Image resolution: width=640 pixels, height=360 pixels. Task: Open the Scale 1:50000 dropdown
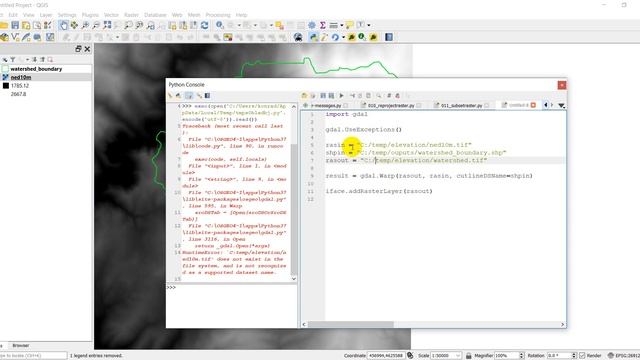(458, 356)
